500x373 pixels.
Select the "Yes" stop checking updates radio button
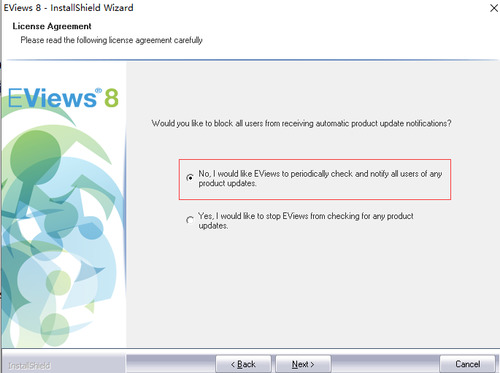click(x=190, y=220)
